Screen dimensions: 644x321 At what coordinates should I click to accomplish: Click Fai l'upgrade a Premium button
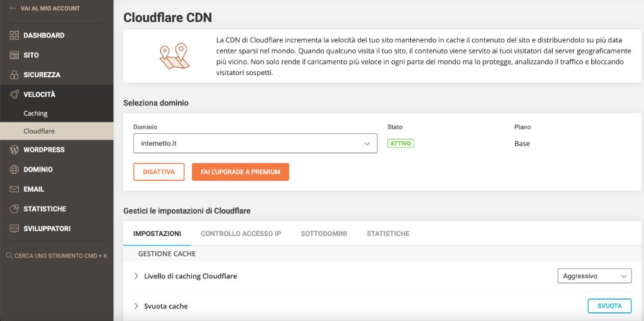[x=240, y=172]
